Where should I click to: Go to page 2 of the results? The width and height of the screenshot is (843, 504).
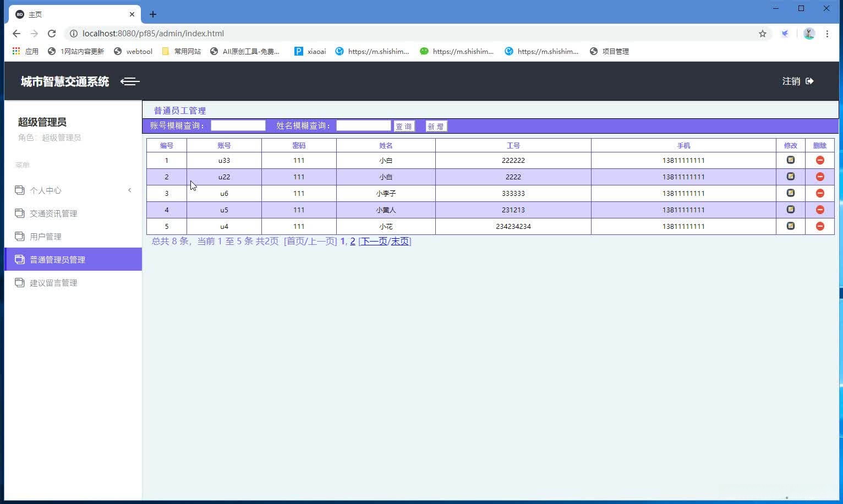point(353,241)
